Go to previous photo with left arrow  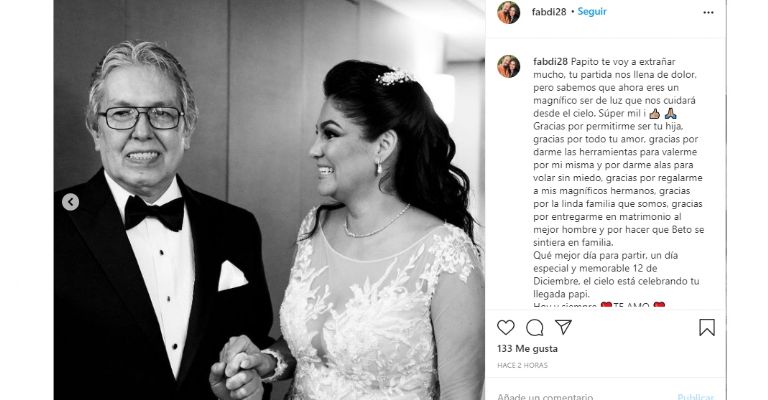tap(71, 202)
